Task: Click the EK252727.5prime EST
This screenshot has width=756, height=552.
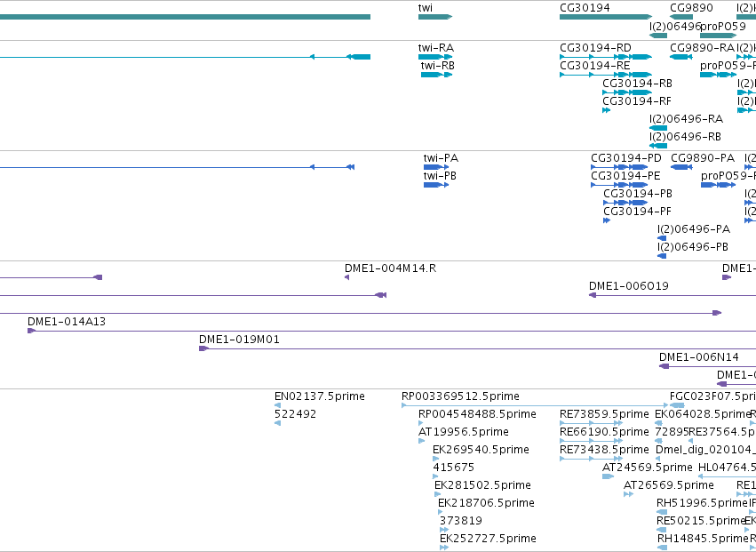Action: tap(444, 548)
